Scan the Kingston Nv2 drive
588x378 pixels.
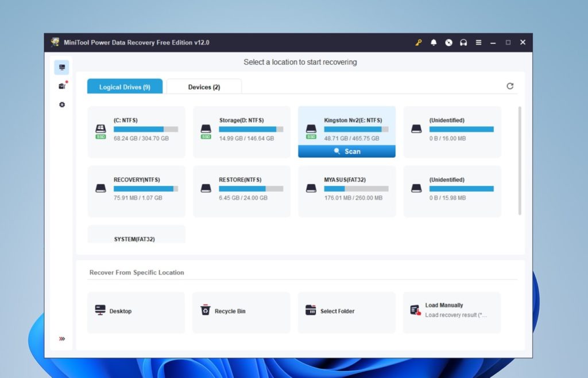[346, 151]
